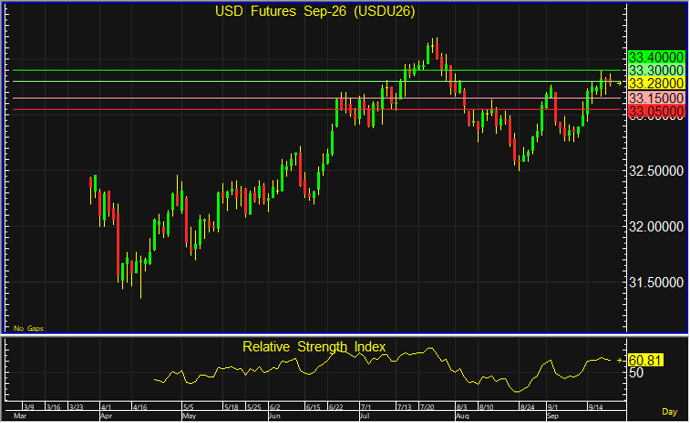Click the 5/18 date label
This screenshot has height=423, width=690.
pos(231,407)
